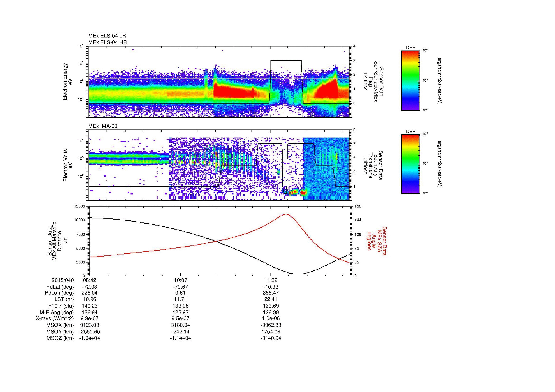Click the IMA panel DEF color bar

[x=410, y=164]
